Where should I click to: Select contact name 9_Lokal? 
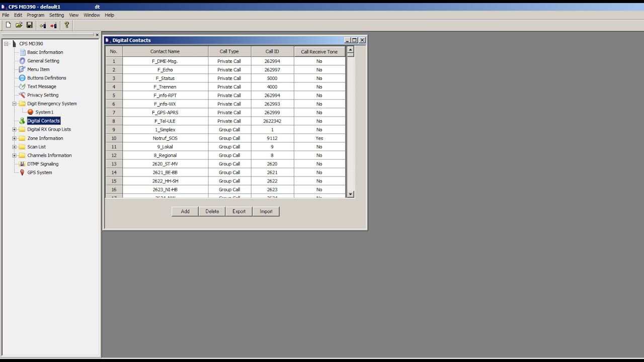165,147
